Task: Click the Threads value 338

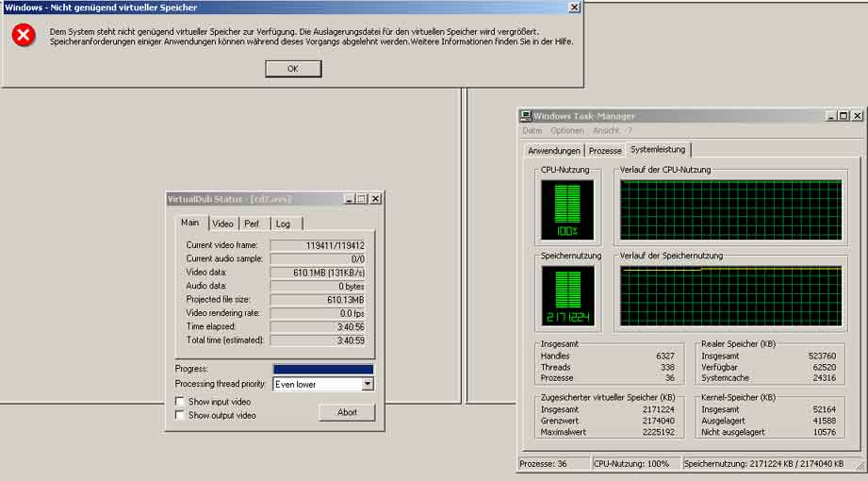Action: [667, 368]
